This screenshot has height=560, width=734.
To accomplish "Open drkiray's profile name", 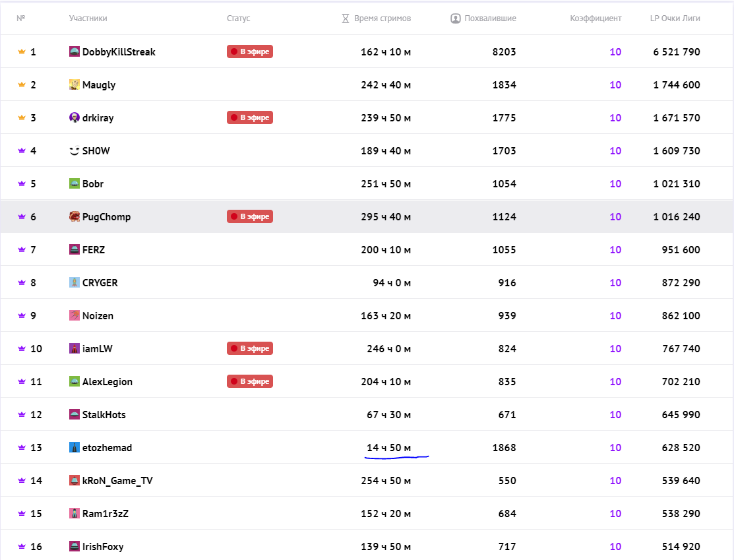I will [x=98, y=118].
